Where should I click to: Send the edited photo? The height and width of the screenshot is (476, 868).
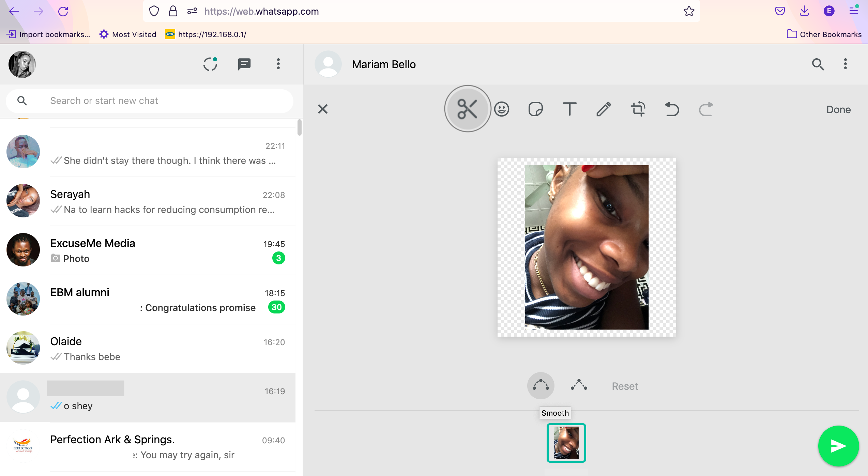tap(838, 446)
